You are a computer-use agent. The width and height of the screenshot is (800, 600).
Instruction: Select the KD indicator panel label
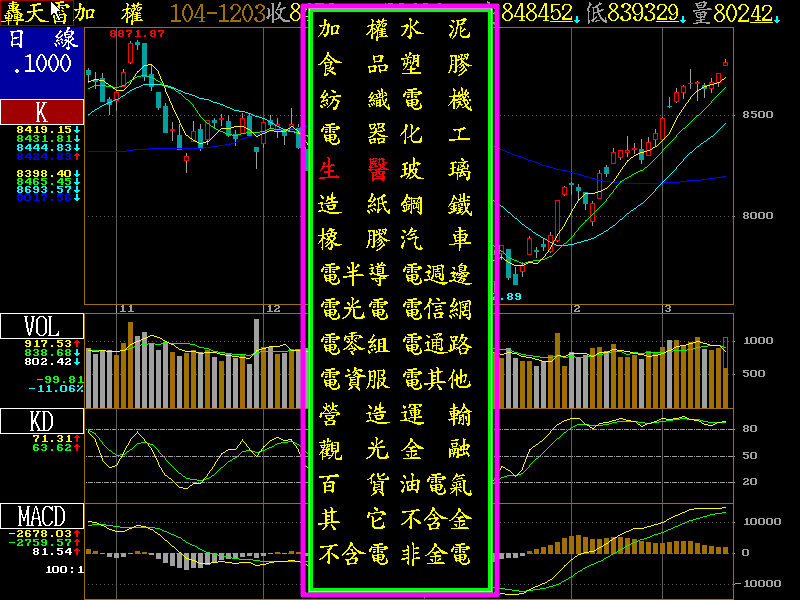(41, 421)
